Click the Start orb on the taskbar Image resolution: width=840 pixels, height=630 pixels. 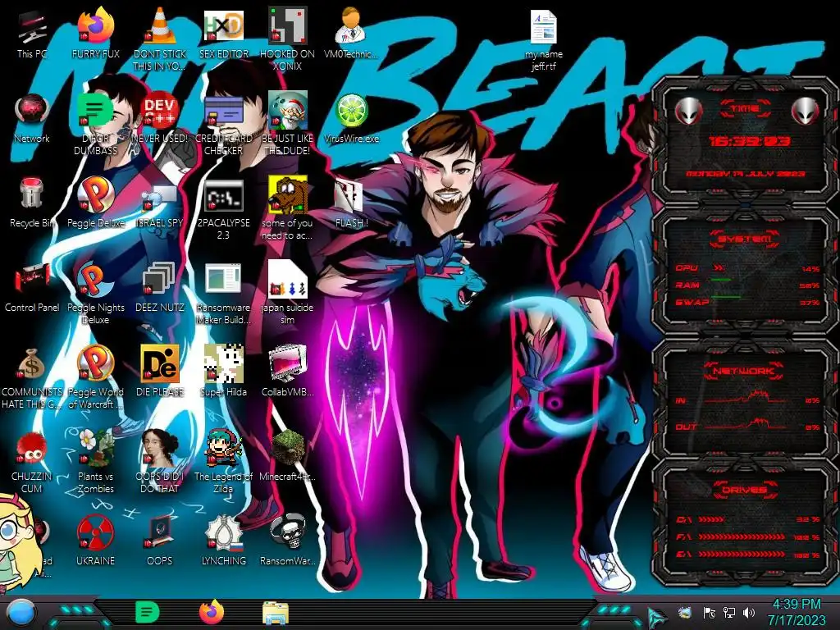tap(21, 613)
